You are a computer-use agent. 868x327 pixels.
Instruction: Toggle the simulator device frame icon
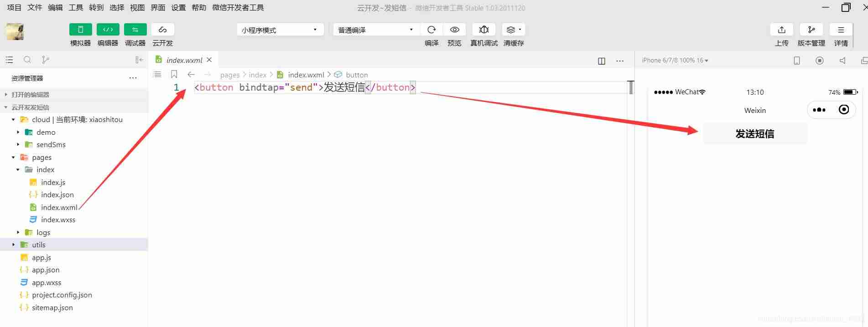(x=797, y=61)
